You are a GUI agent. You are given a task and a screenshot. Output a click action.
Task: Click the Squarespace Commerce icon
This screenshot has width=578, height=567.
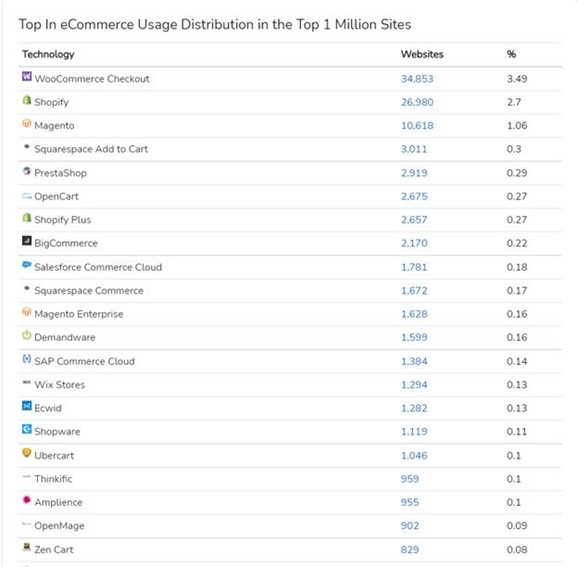[x=27, y=288]
